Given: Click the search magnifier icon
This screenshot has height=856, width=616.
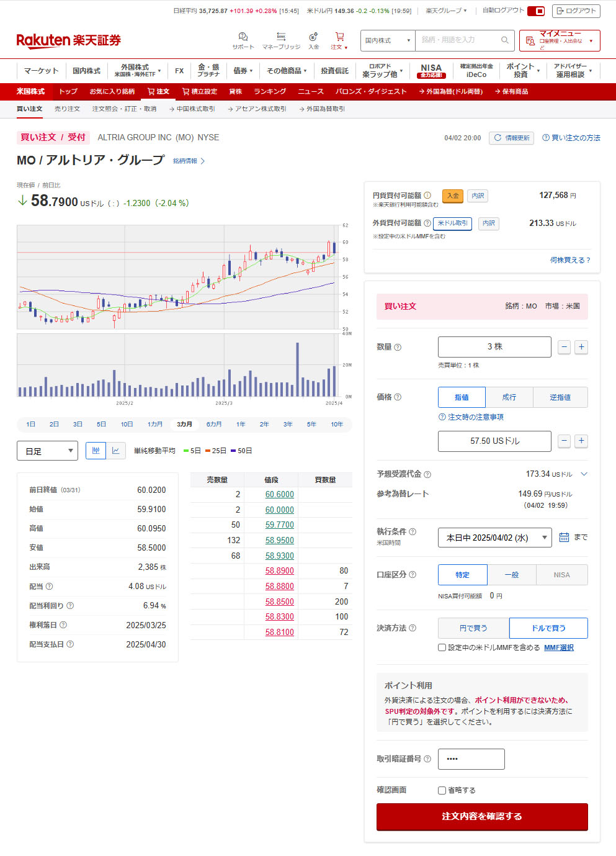Looking at the screenshot, I should (505, 40).
